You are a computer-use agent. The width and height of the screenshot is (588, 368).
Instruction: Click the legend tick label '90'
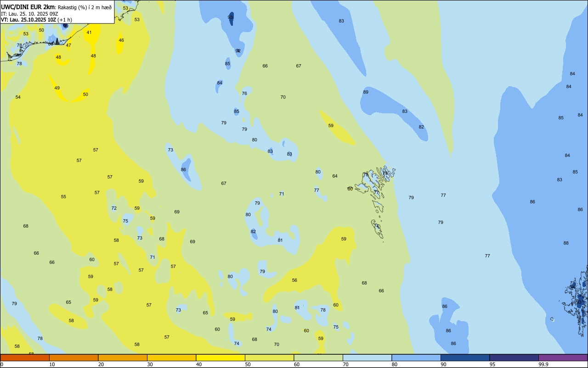click(x=443, y=364)
